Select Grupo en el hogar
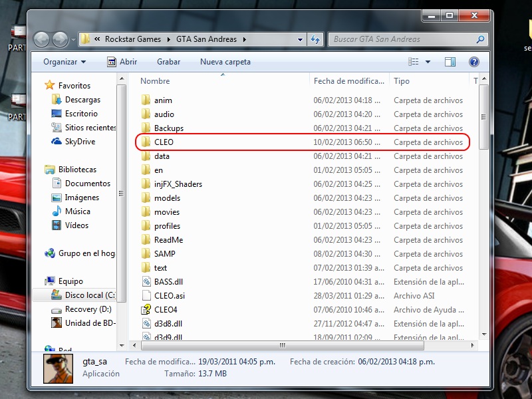Screen dimensions: 532x399 [x=86, y=253]
